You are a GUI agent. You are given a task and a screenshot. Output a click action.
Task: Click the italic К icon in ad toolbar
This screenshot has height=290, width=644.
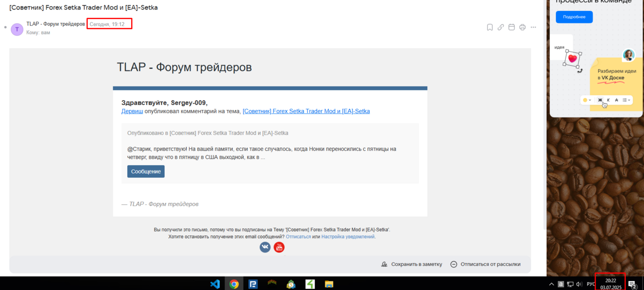[608, 100]
